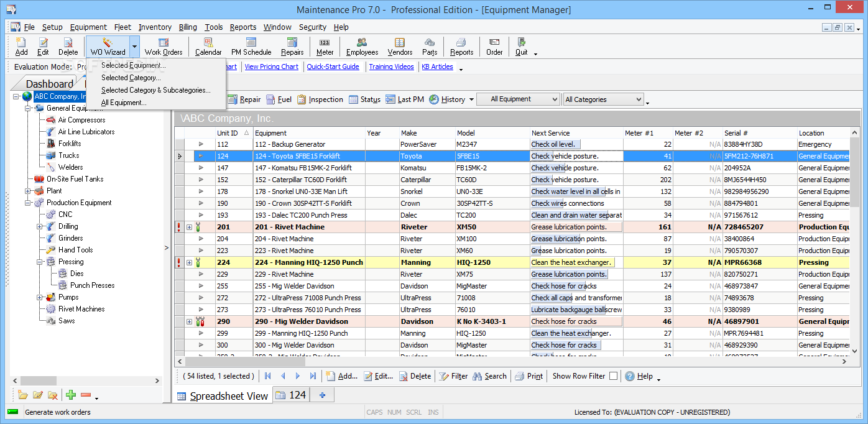Go to the last record navigation arrow
868x424 pixels.
point(313,376)
